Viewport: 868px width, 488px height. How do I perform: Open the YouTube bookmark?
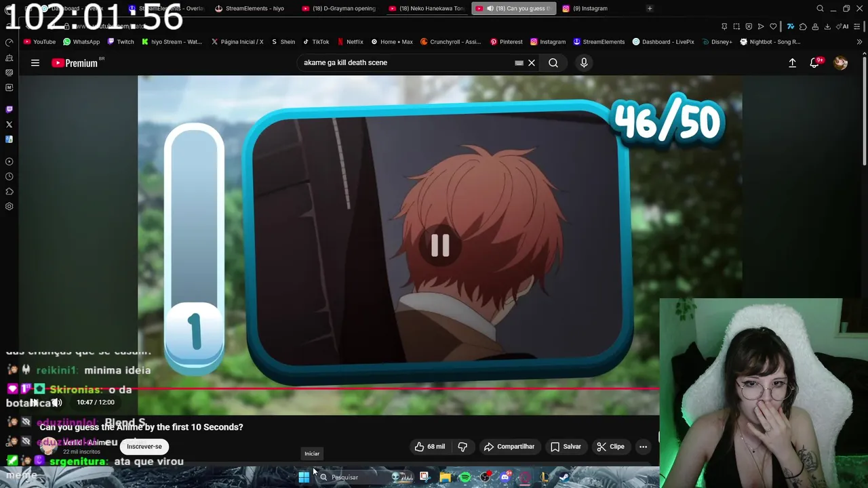pyautogui.click(x=39, y=42)
